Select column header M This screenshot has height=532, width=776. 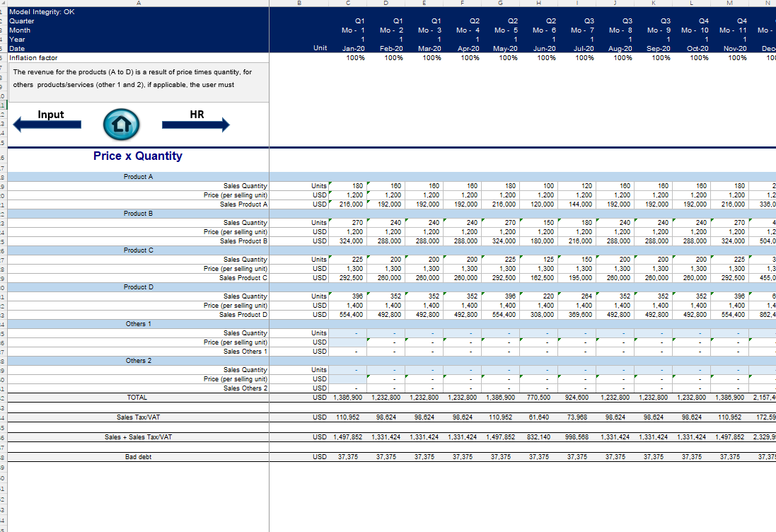(x=729, y=4)
